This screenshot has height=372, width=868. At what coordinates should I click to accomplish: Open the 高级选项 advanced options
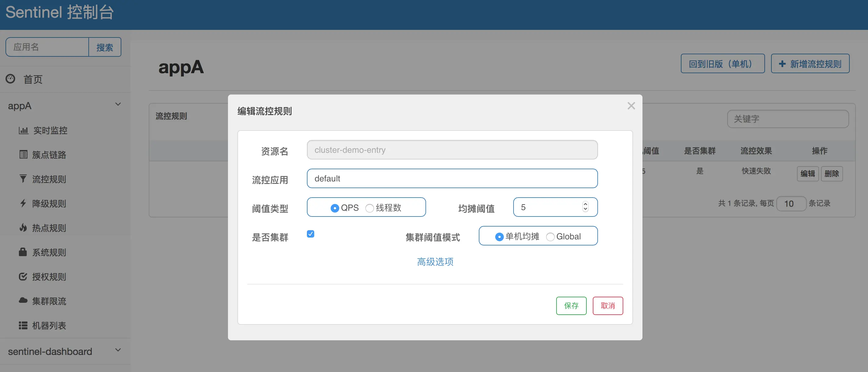[x=435, y=262]
